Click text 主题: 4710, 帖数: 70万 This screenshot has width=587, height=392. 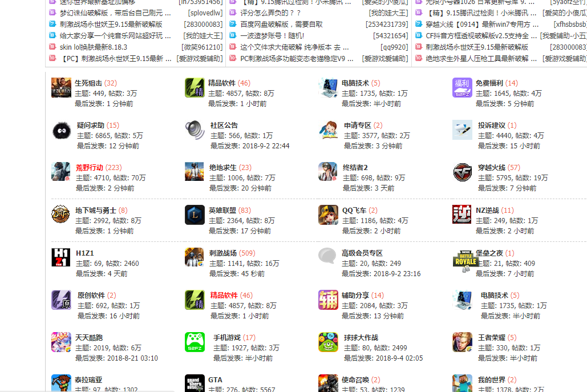click(x=111, y=178)
